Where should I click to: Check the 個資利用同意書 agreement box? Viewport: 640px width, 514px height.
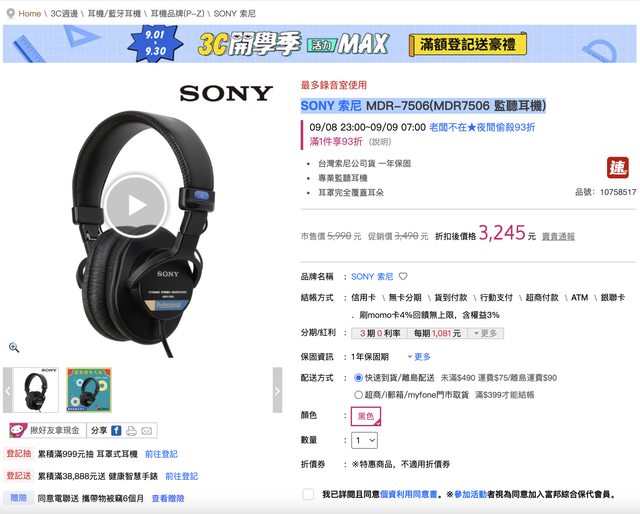[x=308, y=494]
